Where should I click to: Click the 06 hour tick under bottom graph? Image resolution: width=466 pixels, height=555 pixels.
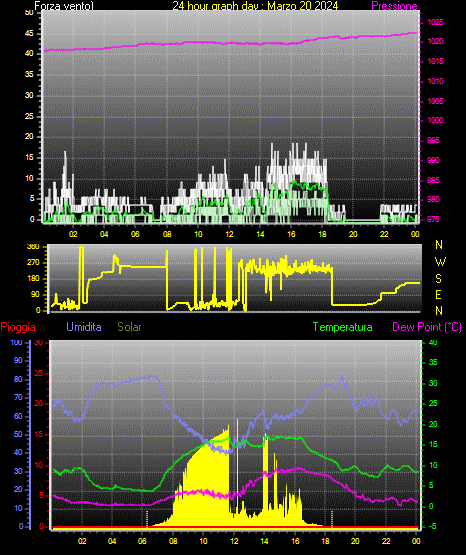(x=142, y=541)
